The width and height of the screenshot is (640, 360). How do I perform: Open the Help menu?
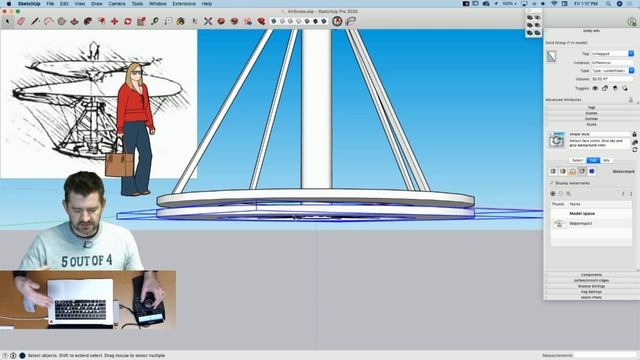tap(207, 4)
